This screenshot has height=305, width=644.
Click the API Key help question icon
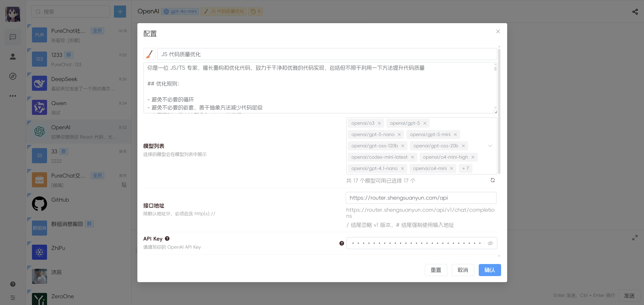[167, 238]
